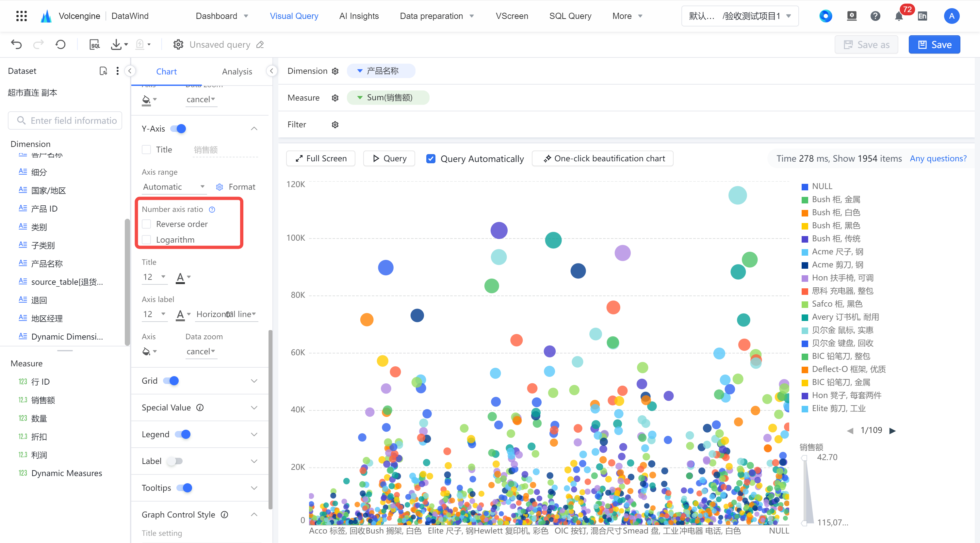This screenshot has height=543, width=980.
Task: Click the undo arrow icon
Action: [16, 44]
